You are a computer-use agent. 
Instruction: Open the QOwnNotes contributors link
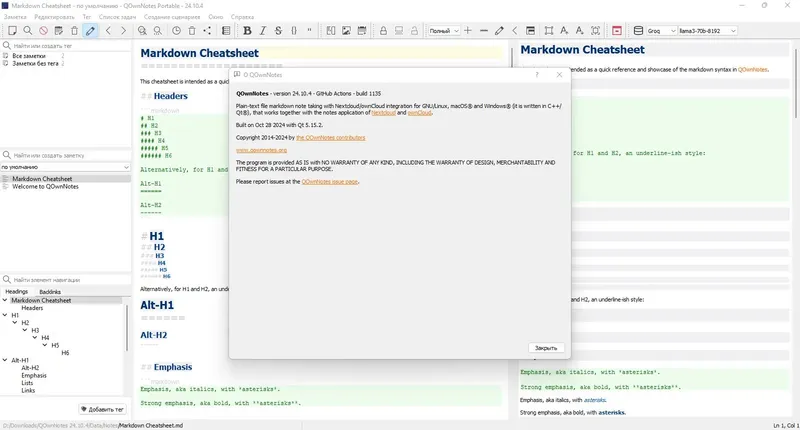(331, 138)
